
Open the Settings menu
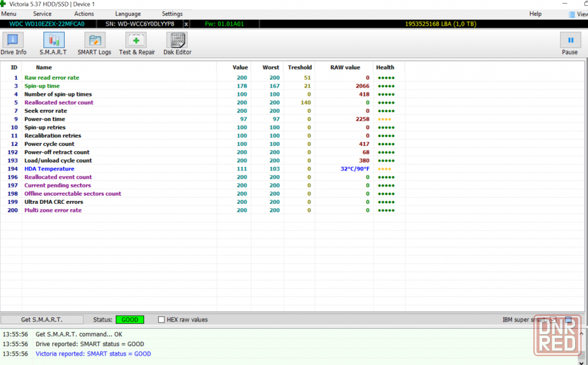pyautogui.click(x=172, y=14)
